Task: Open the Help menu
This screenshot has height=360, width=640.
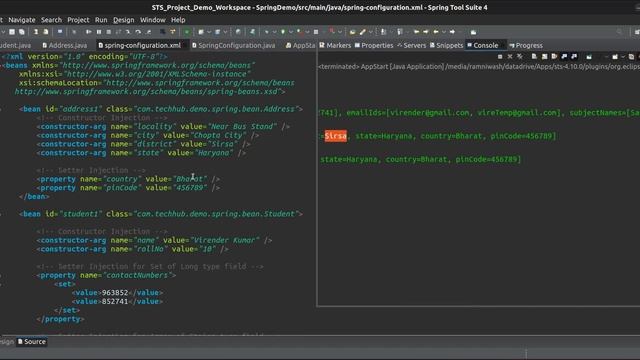Action: click(x=178, y=20)
